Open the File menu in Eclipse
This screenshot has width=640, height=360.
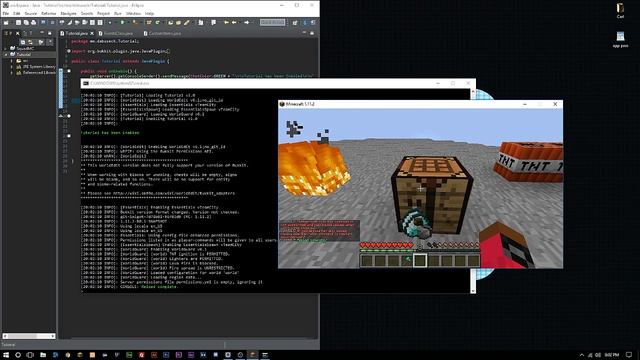pyautogui.click(x=6, y=13)
